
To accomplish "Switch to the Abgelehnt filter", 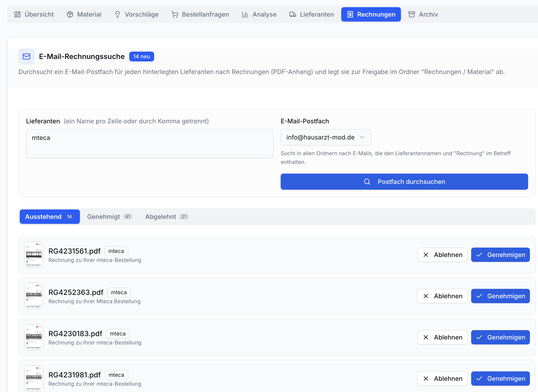I will tap(167, 217).
